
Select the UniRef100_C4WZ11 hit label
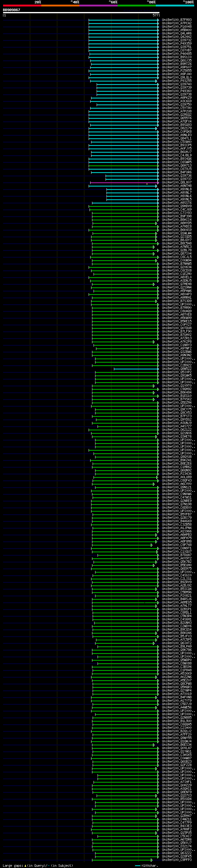(x=177, y=819)
